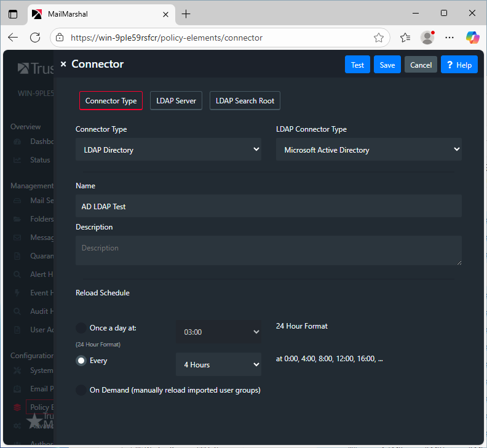Close the Connector panel with X icon

pyautogui.click(x=63, y=65)
